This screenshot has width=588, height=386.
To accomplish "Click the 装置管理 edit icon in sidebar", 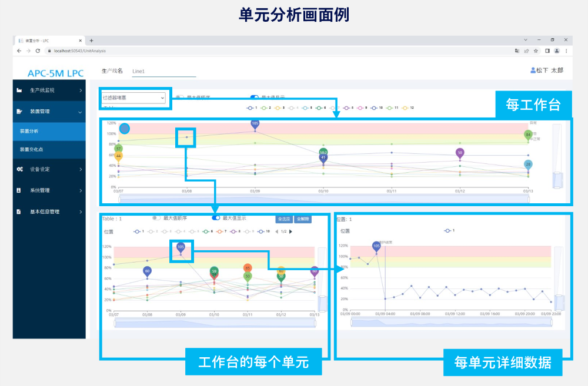I will pos(19,111).
